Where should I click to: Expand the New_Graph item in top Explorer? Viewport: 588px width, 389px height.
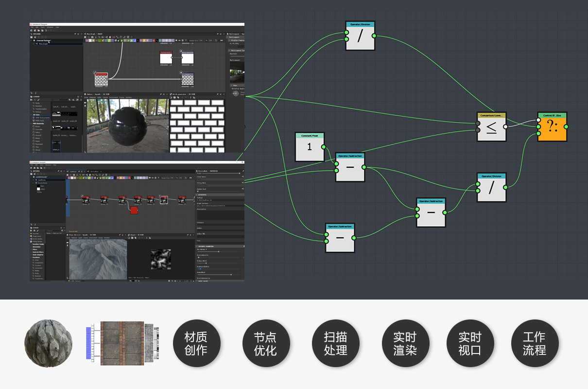click(33, 44)
